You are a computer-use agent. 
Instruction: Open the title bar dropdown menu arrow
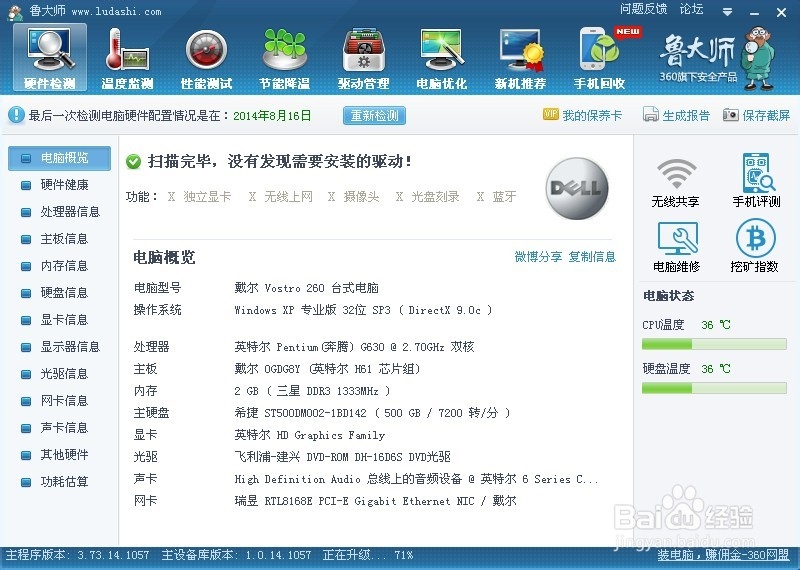pos(728,12)
